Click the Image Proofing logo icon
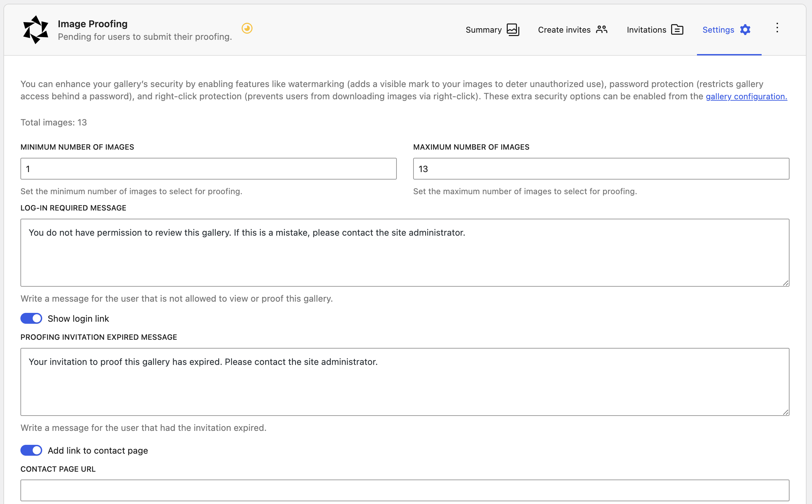This screenshot has width=812, height=504. (x=36, y=29)
